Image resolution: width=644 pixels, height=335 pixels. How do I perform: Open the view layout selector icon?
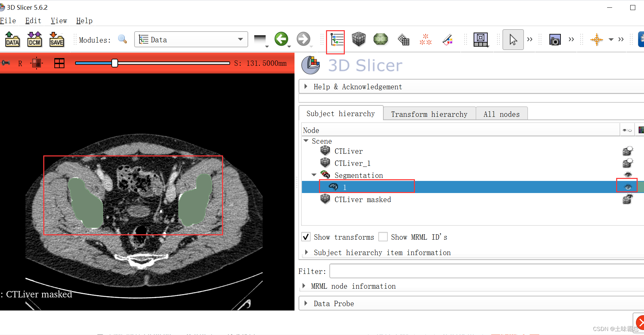click(481, 40)
